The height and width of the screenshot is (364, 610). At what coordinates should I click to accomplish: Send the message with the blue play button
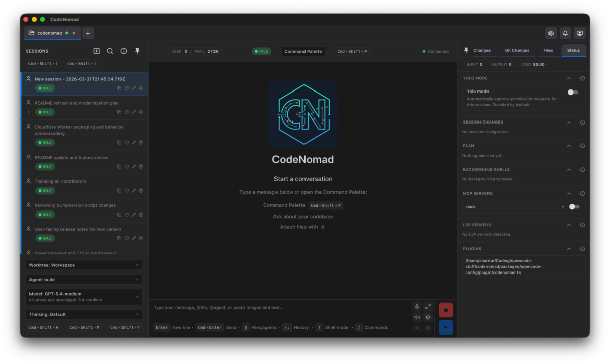click(446, 327)
